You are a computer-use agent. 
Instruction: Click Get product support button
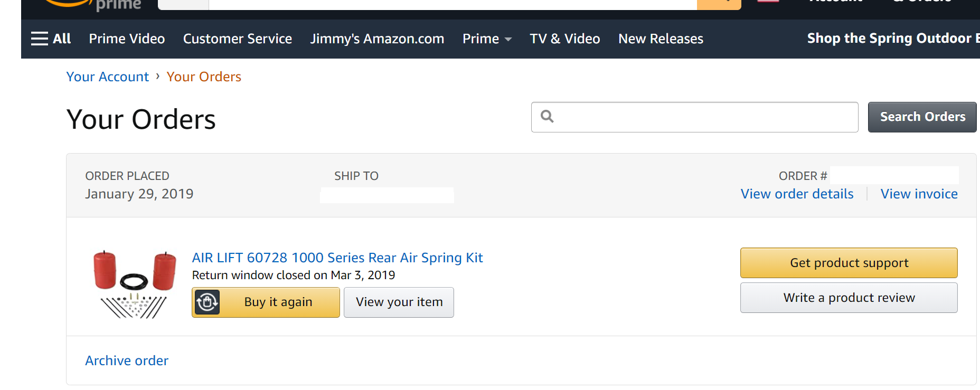(x=849, y=263)
